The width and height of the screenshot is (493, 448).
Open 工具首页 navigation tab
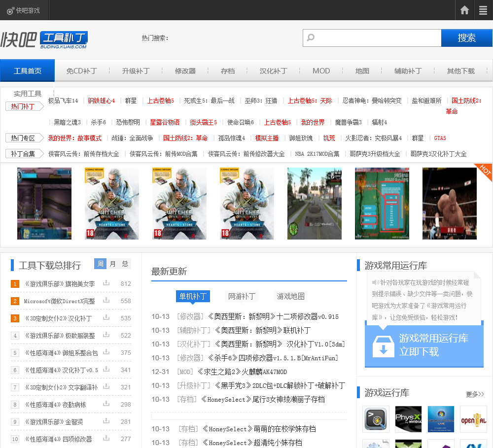coord(27,71)
